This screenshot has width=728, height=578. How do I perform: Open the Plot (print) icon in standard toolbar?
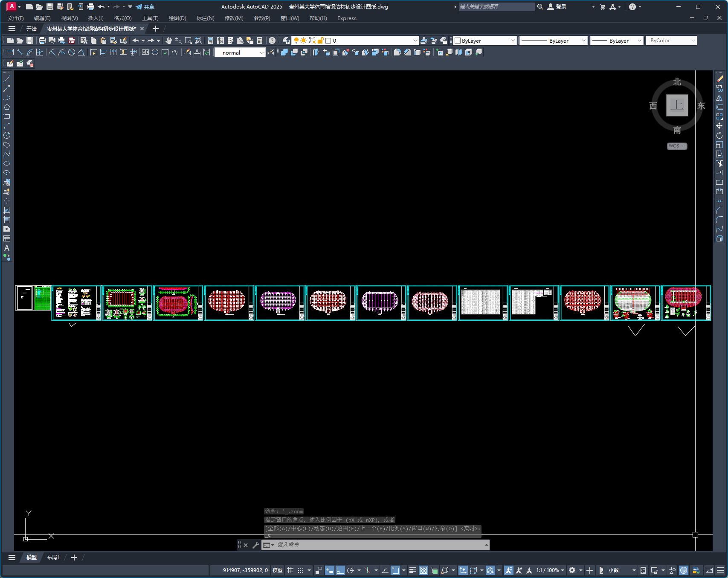point(42,41)
